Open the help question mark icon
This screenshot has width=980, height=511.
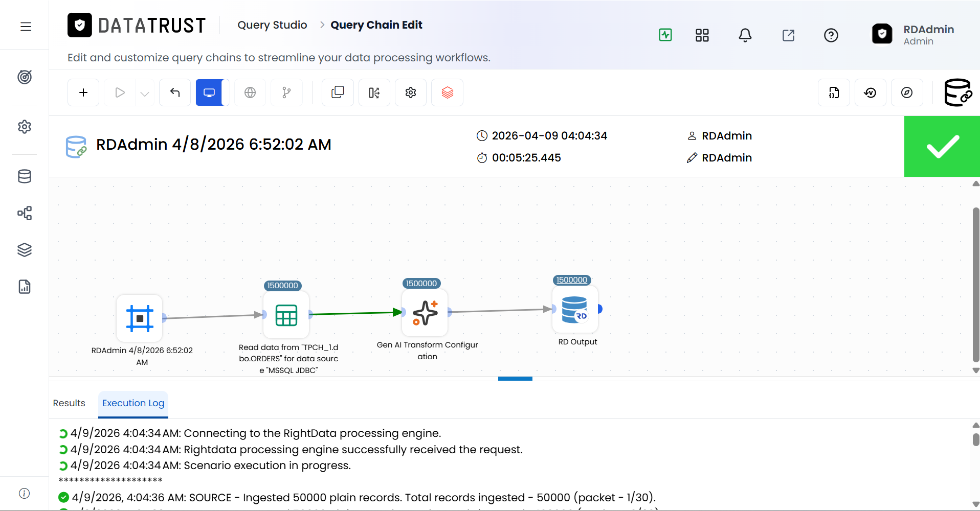click(831, 35)
